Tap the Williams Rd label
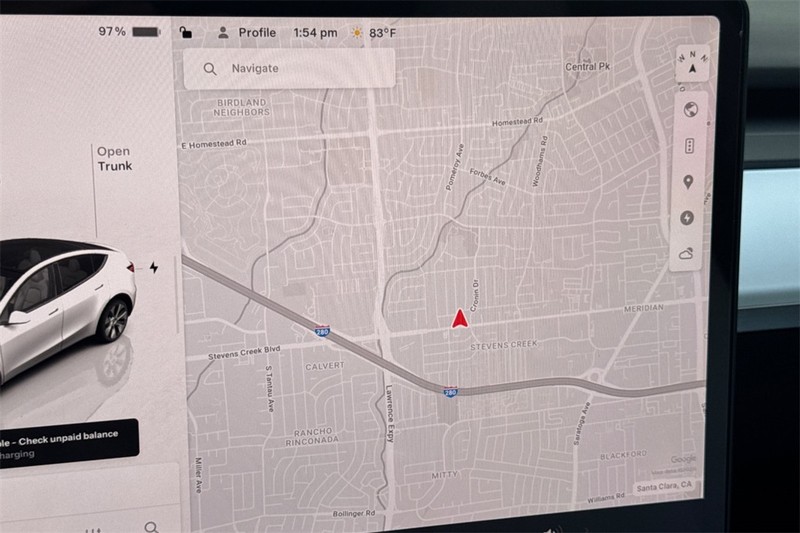The height and width of the screenshot is (533, 800). click(606, 498)
